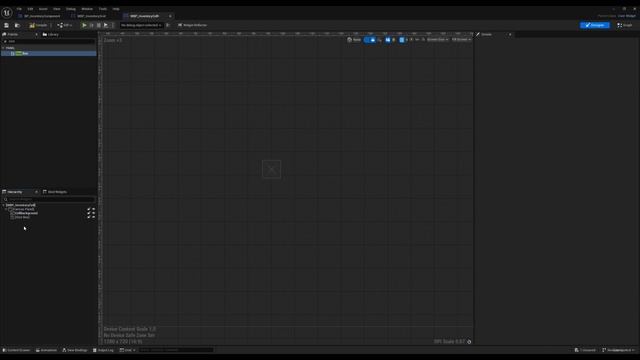Open the Animations drawer
Image resolution: width=640 pixels, height=360 pixels.
coord(46,350)
